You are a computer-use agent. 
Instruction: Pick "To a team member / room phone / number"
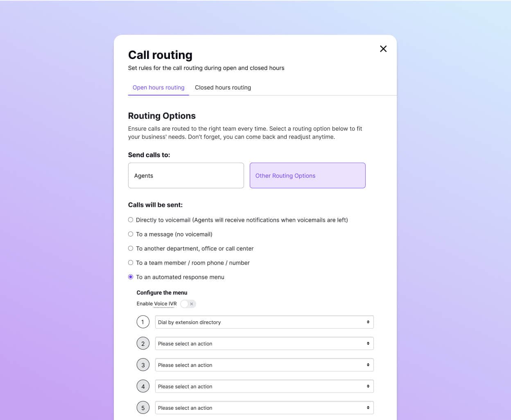click(130, 263)
